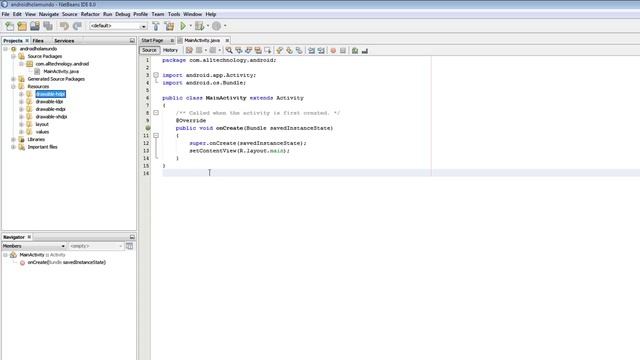The image size is (640, 360).
Task: Collapse the onCreate method fold marker
Action: coord(156,136)
